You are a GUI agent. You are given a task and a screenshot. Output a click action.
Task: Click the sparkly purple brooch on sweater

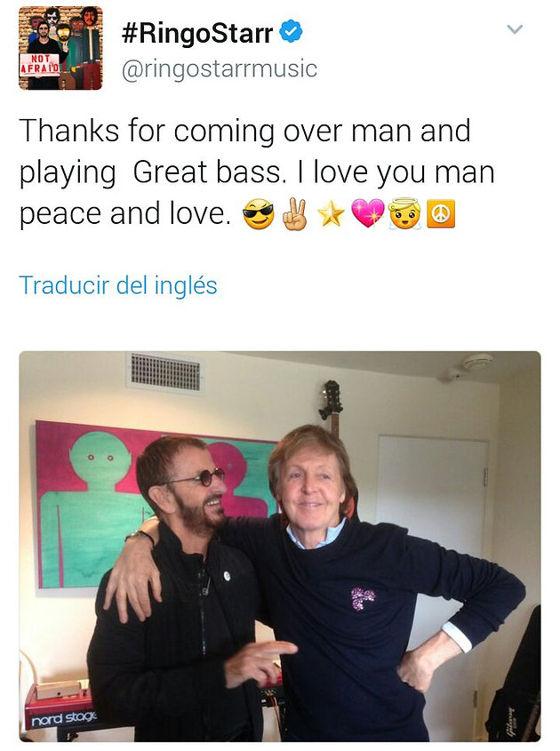click(363, 599)
